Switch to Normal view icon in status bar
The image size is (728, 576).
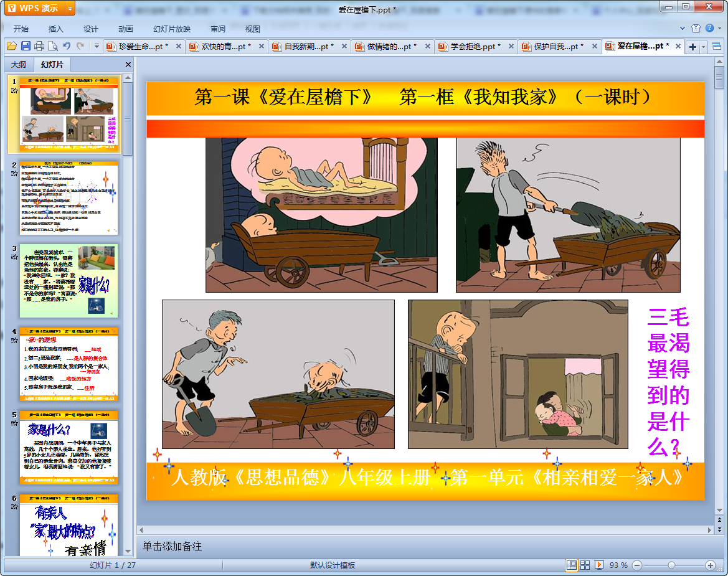tap(572, 565)
